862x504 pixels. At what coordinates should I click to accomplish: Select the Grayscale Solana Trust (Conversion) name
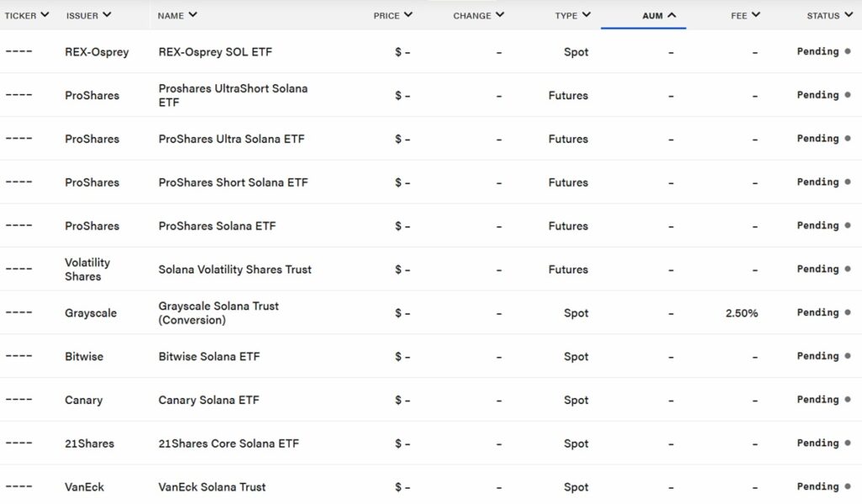pyautogui.click(x=218, y=313)
